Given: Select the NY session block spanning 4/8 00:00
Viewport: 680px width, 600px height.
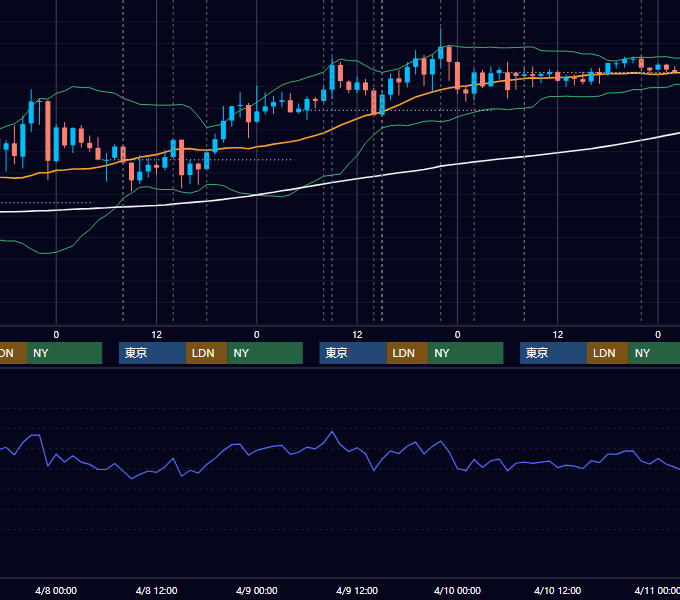Looking at the screenshot, I should coord(64,353).
